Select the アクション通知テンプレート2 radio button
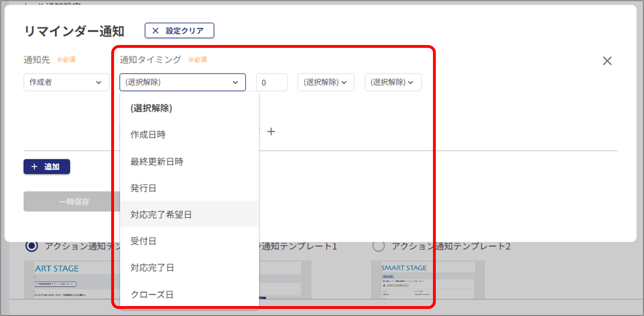 click(x=379, y=246)
